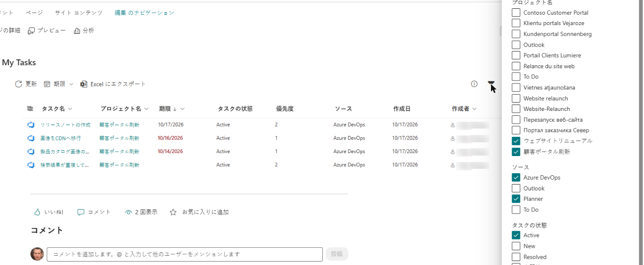Check the New task state filter
The width and height of the screenshot is (644, 265).
pyautogui.click(x=516, y=246)
